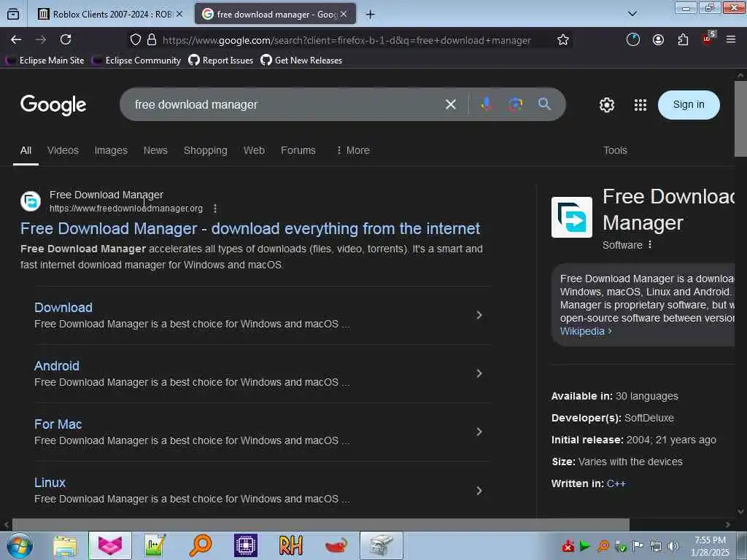Open the orange magnifier taskbar app
This screenshot has height=560, width=747.
201,545
